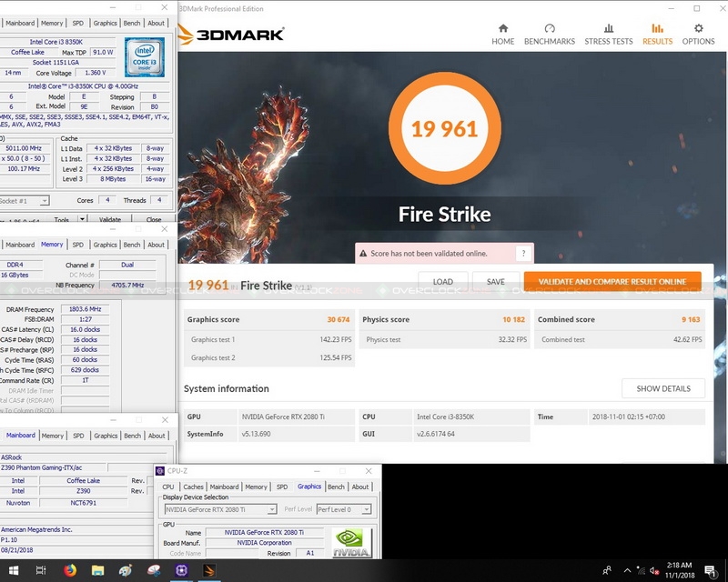Click the Physics test result 32.32 FPS
728x582 pixels.
[x=512, y=339]
